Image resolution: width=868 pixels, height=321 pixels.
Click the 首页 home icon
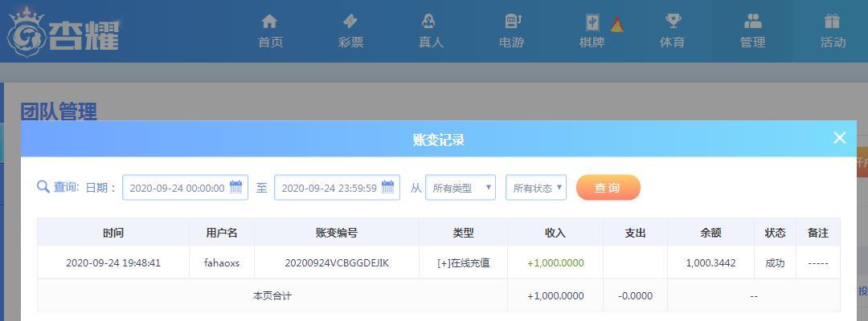point(269,22)
